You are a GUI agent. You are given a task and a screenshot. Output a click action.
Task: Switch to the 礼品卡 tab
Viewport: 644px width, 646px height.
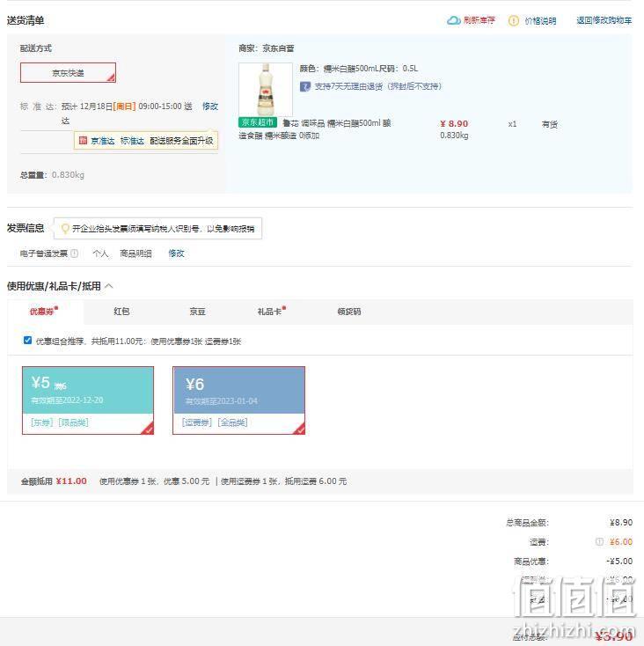(x=271, y=311)
